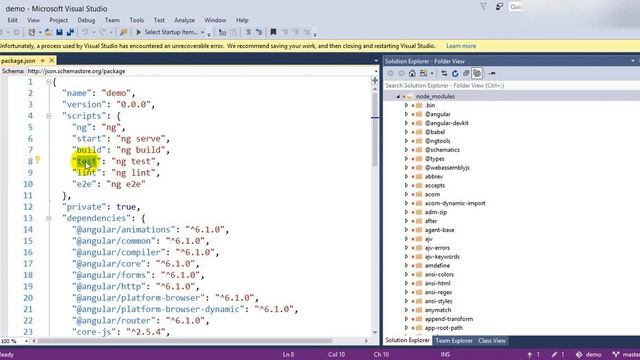640x360 pixels.
Task: Click the split editor handle above scrollbar
Action: coord(375,80)
